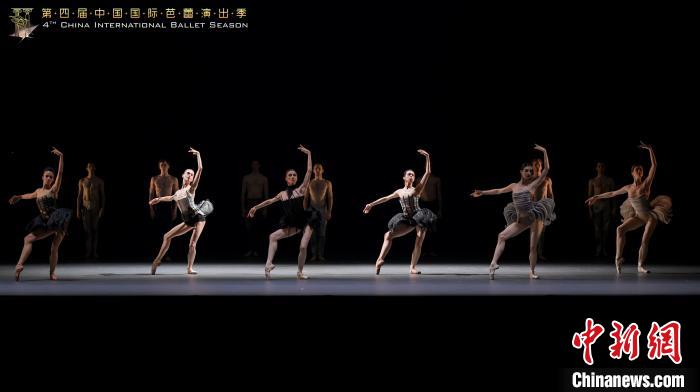Click the male dancer behind the fifth ballerina
This screenshot has height=392, width=700.
542,209
